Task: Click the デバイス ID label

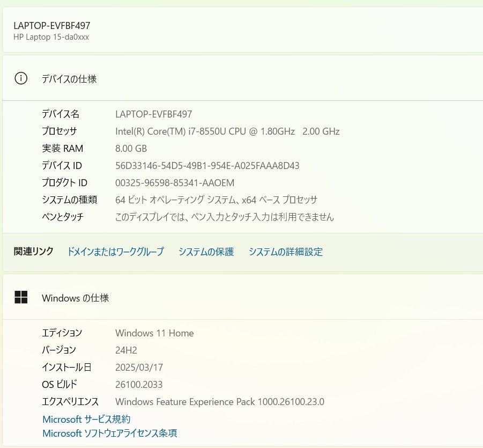Action: (62, 166)
